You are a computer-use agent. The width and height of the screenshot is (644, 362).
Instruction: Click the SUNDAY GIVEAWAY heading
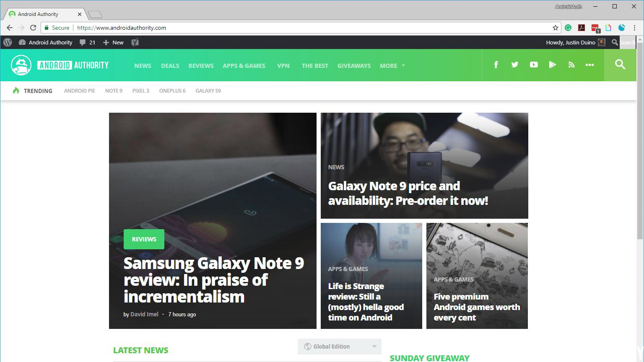tap(430, 358)
